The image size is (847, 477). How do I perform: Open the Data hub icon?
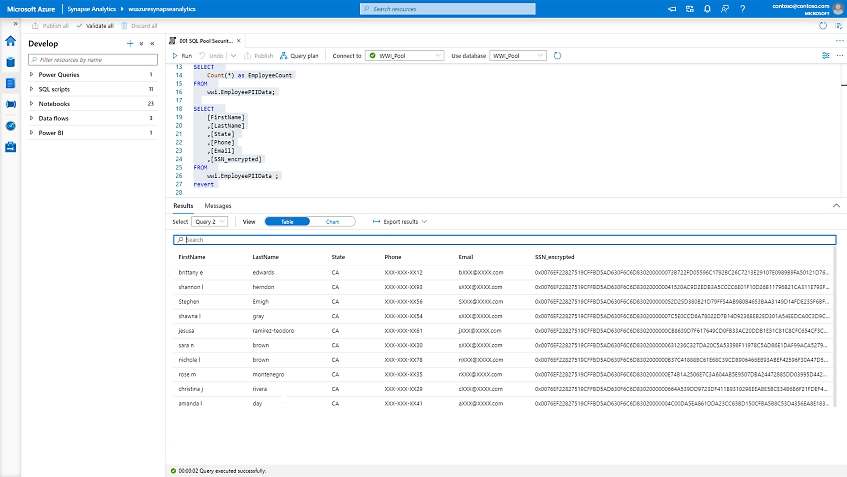tap(11, 62)
